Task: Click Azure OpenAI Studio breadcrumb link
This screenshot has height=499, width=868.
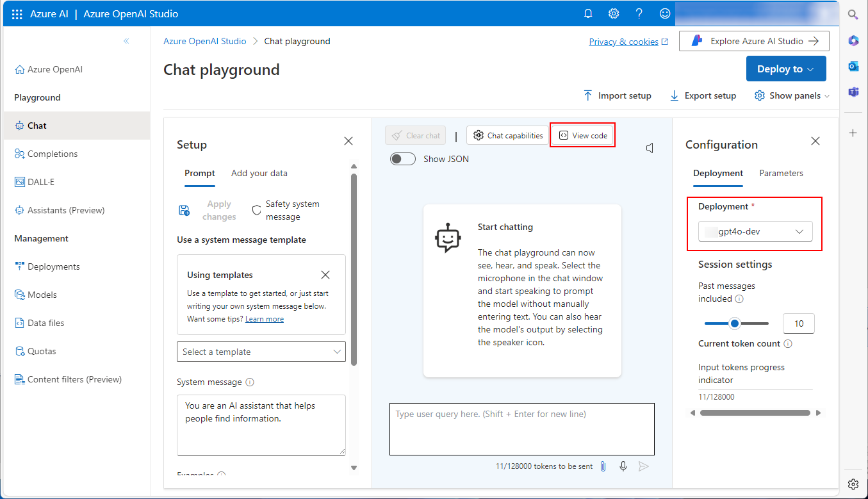Action: click(205, 41)
